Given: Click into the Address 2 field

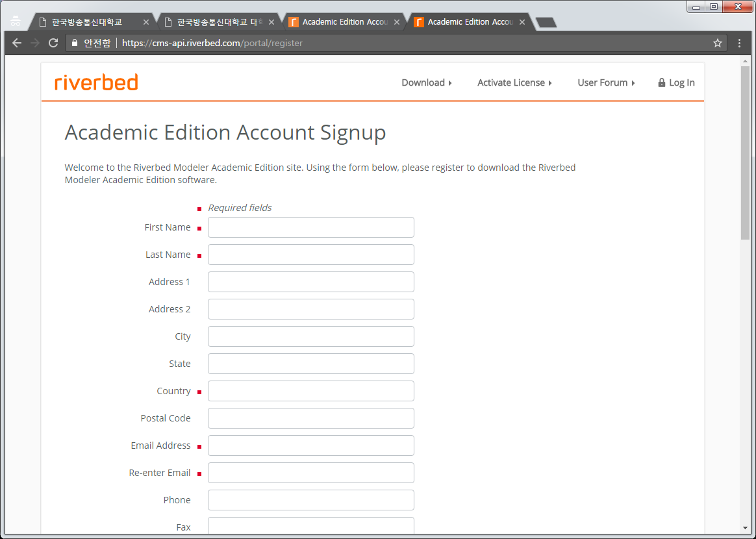Looking at the screenshot, I should [311, 309].
